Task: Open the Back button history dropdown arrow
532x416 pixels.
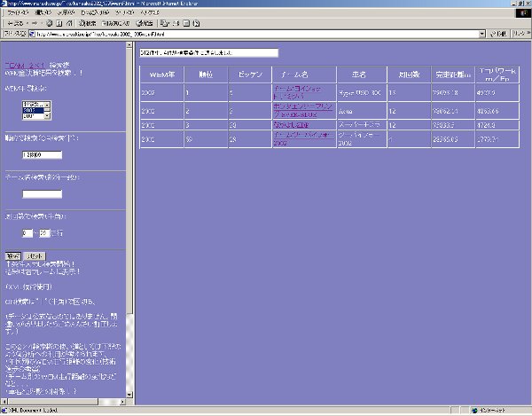Action: 27,23
